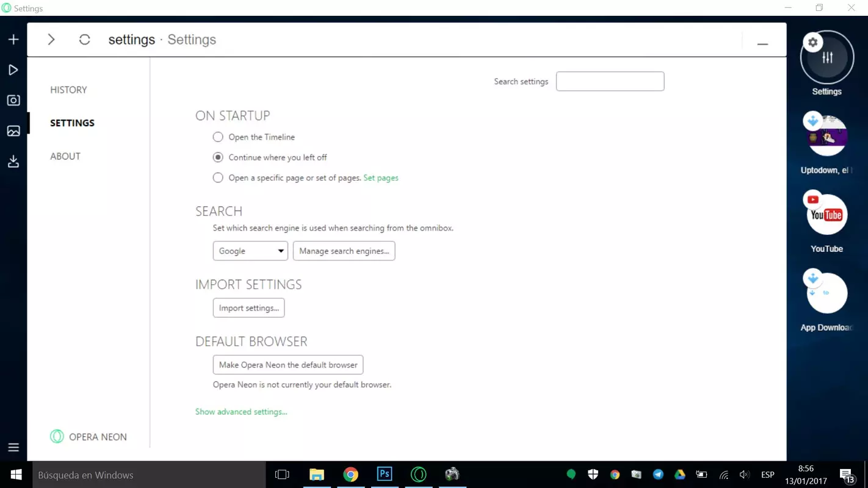Click the Opera Neon taskbar icon
868x488 pixels.
419,475
